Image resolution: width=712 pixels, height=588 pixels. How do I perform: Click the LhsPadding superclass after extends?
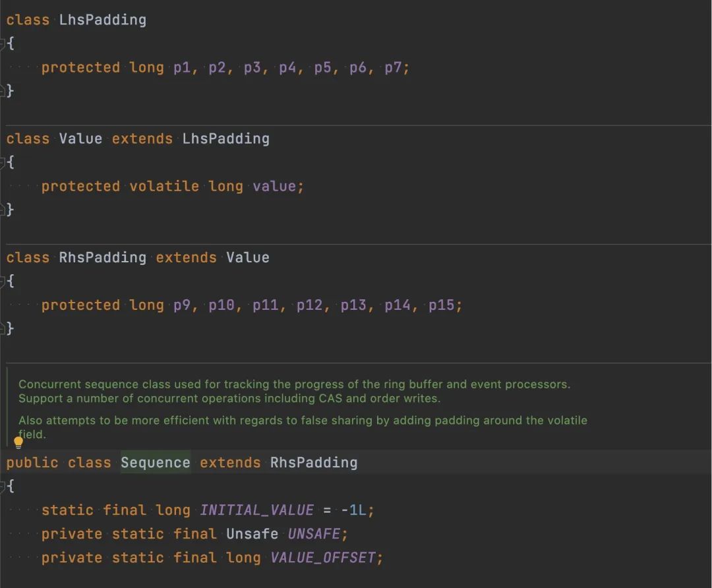coord(225,139)
